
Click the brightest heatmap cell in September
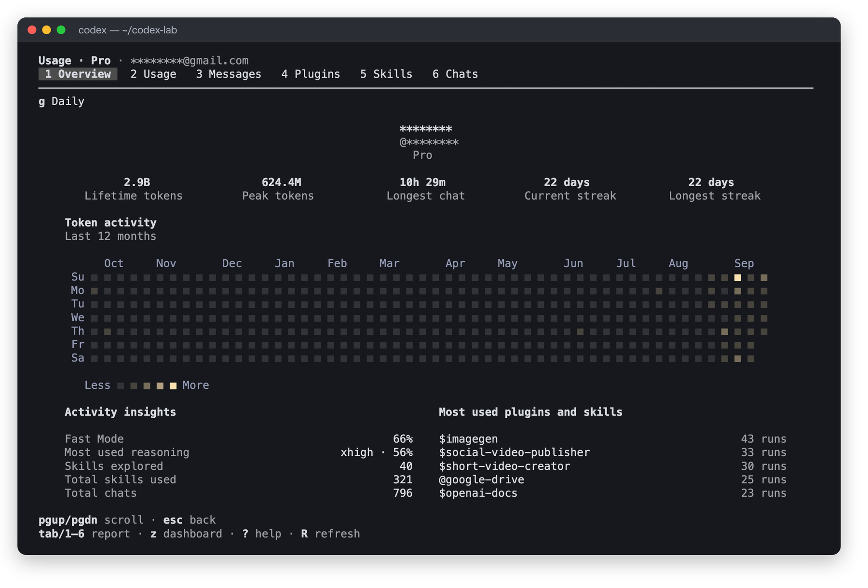pyautogui.click(x=738, y=278)
